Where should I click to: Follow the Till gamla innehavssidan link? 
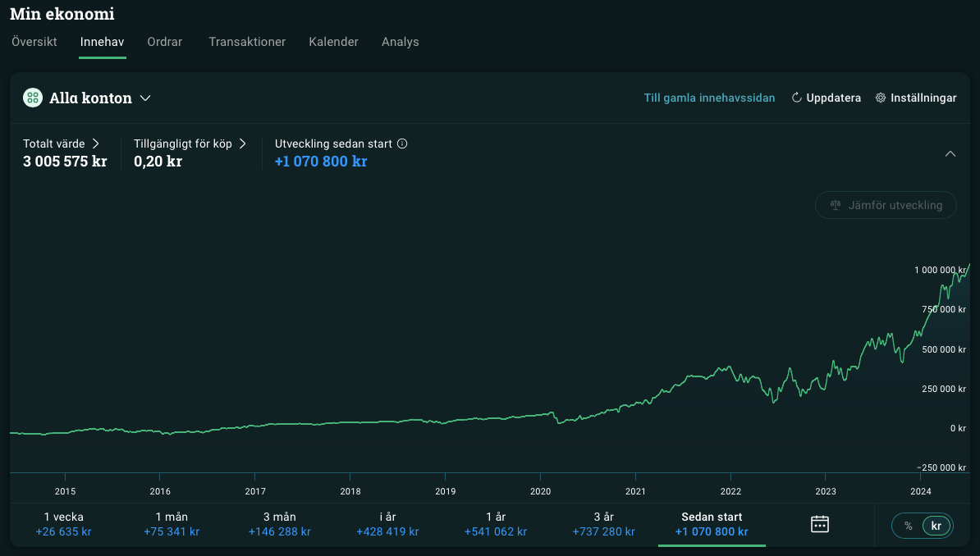pos(709,98)
